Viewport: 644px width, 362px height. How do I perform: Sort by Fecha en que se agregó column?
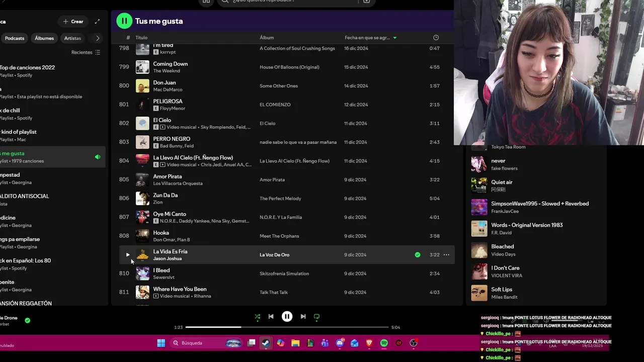click(x=370, y=38)
